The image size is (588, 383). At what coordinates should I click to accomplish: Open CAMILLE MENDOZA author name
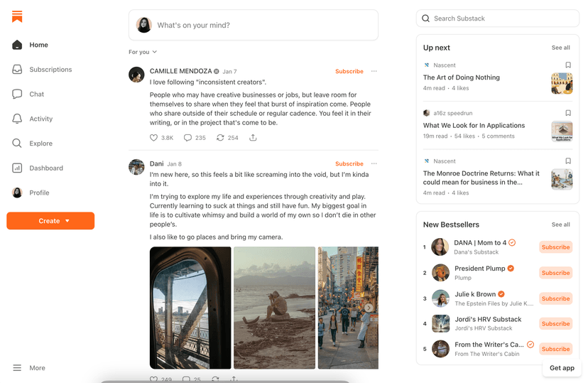(181, 71)
